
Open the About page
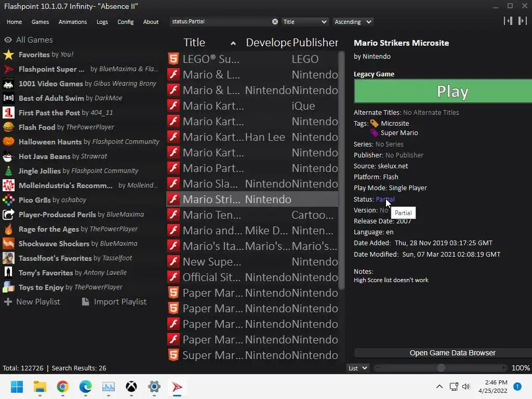151,22
